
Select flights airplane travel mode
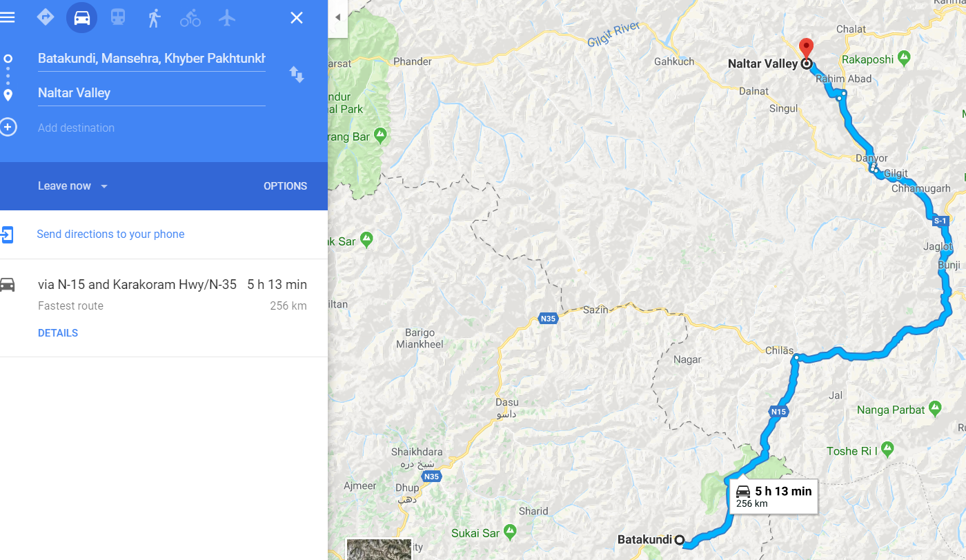(x=227, y=18)
